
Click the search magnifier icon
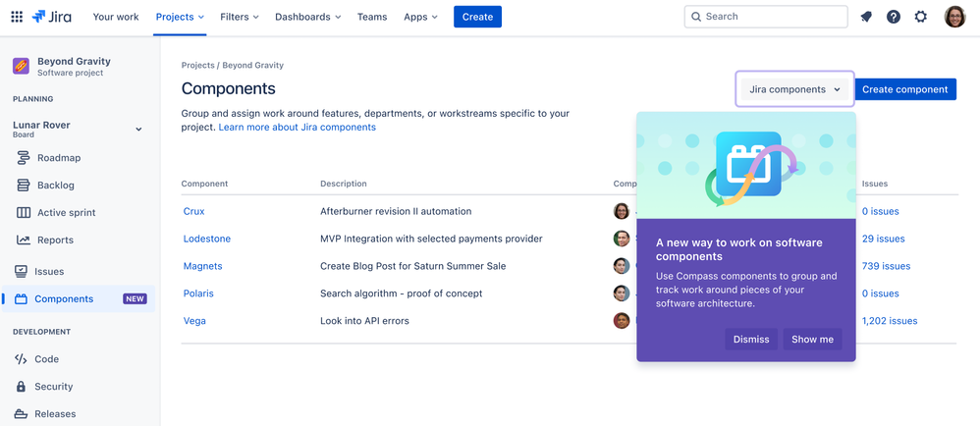pyautogui.click(x=696, y=17)
